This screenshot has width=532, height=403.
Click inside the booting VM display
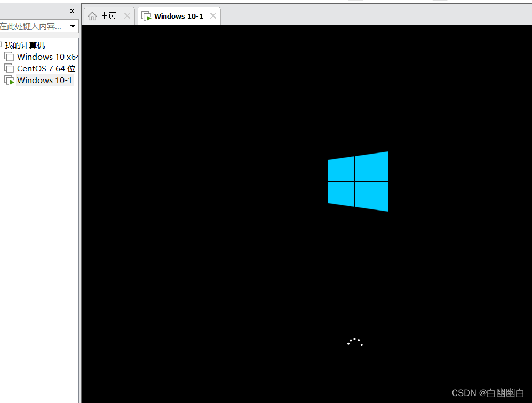[x=307, y=214]
